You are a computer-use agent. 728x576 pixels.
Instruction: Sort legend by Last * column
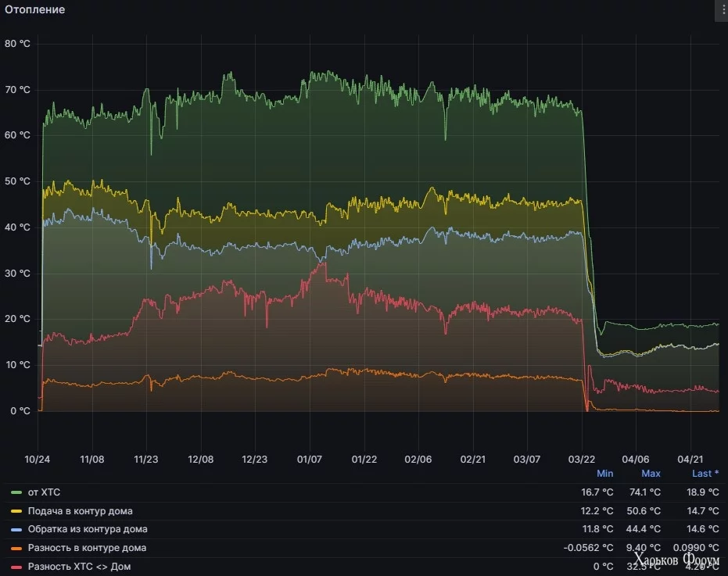point(705,474)
